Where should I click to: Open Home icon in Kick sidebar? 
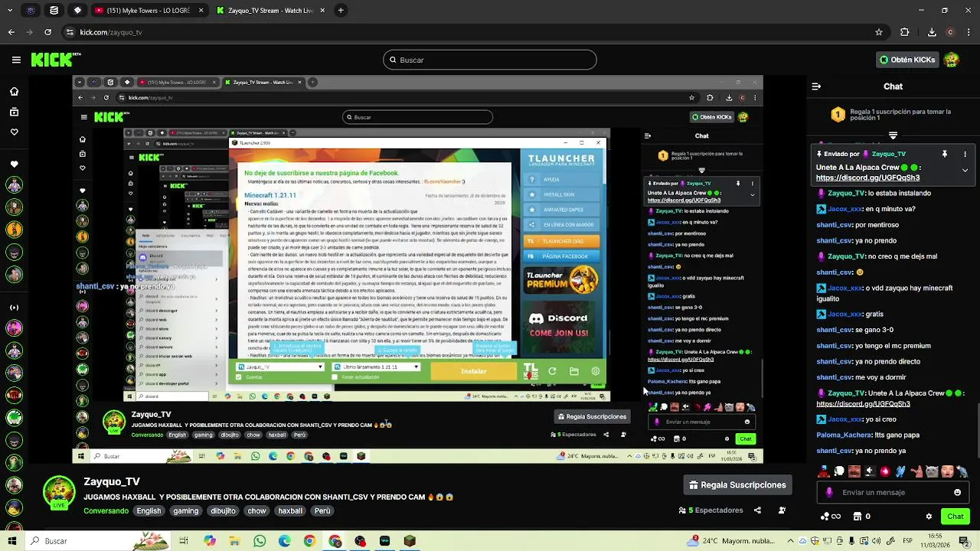tap(14, 91)
